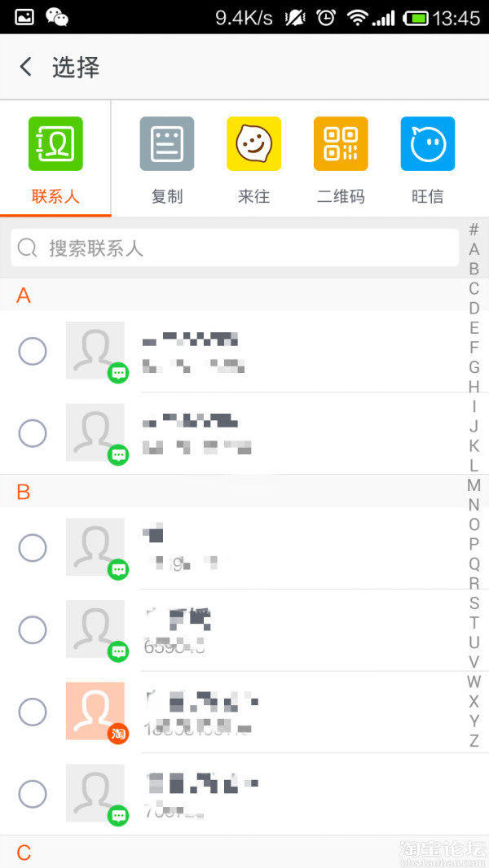
Task: Open the orange avatar contact with 淘 badge
Action: coord(95,711)
